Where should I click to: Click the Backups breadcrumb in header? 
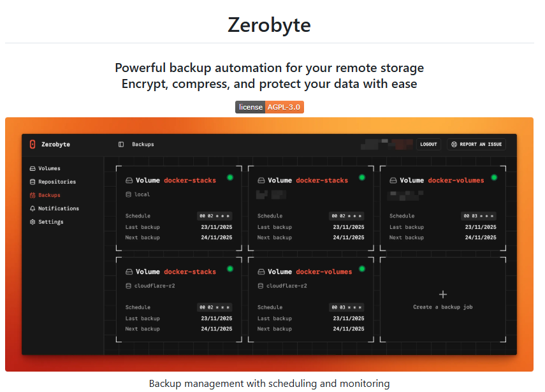click(x=143, y=144)
